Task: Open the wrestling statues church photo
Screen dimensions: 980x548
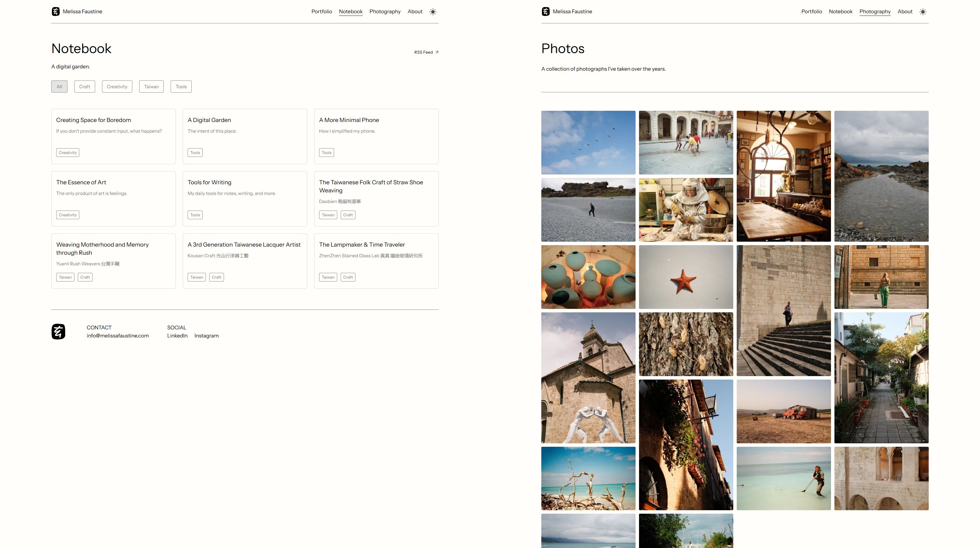Action: 588,378
